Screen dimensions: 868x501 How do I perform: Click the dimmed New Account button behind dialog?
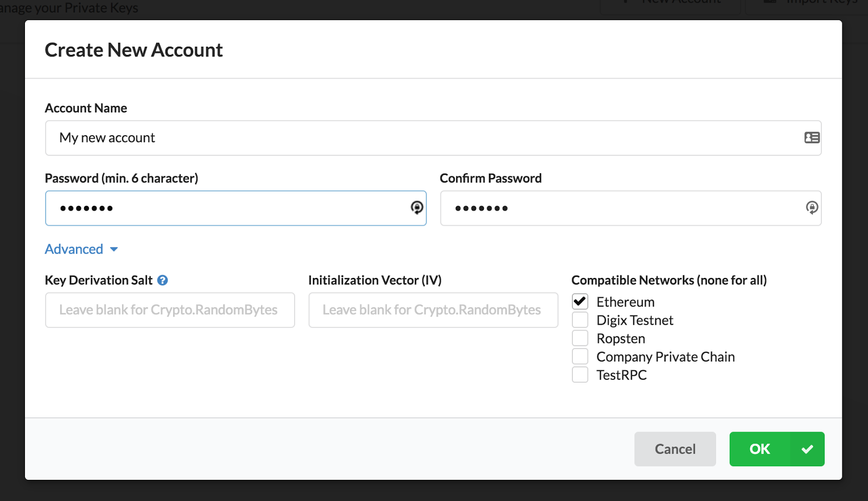(673, 4)
